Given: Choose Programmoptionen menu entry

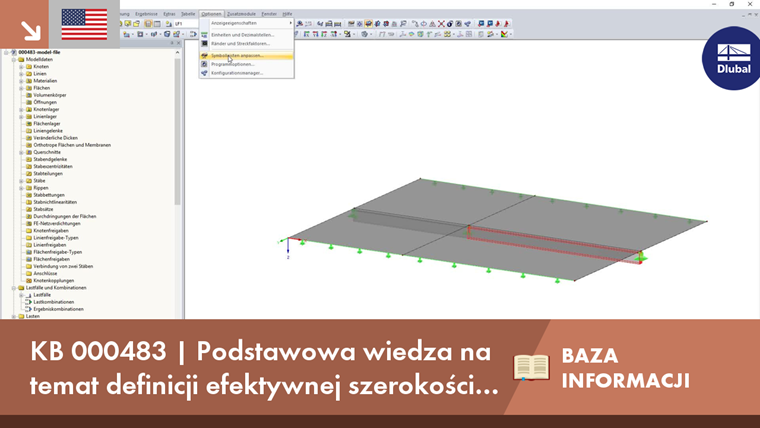Looking at the screenshot, I should pyautogui.click(x=246, y=64).
